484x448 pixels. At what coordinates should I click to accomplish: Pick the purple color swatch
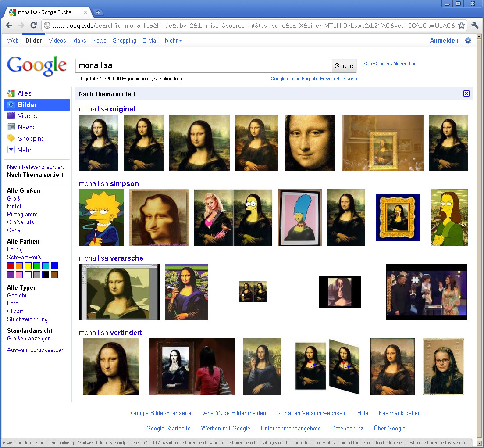(x=11, y=275)
